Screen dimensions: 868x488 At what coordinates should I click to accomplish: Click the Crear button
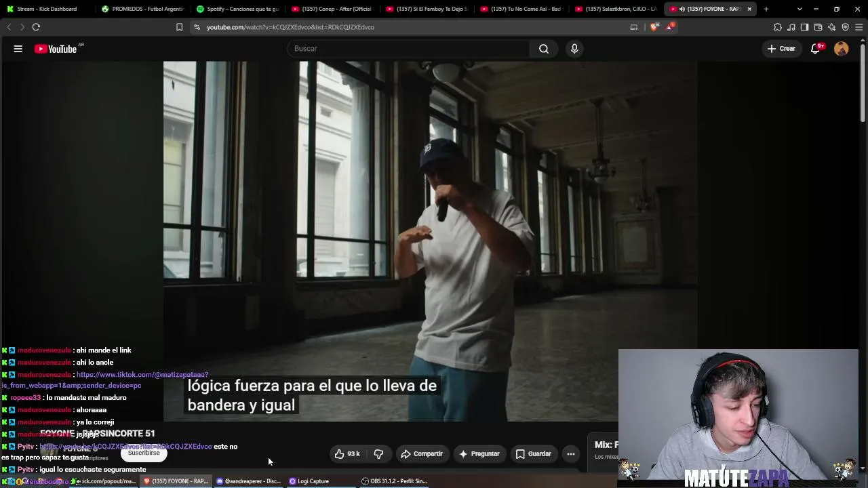(781, 49)
